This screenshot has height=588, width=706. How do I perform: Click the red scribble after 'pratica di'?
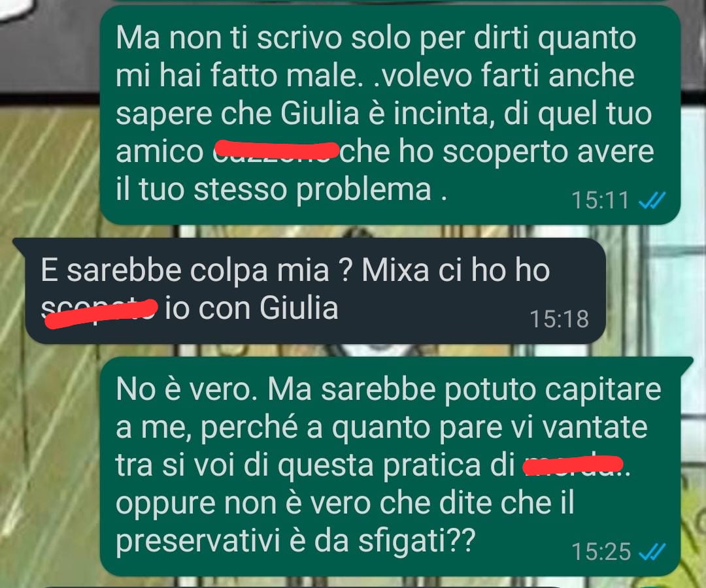(x=573, y=465)
